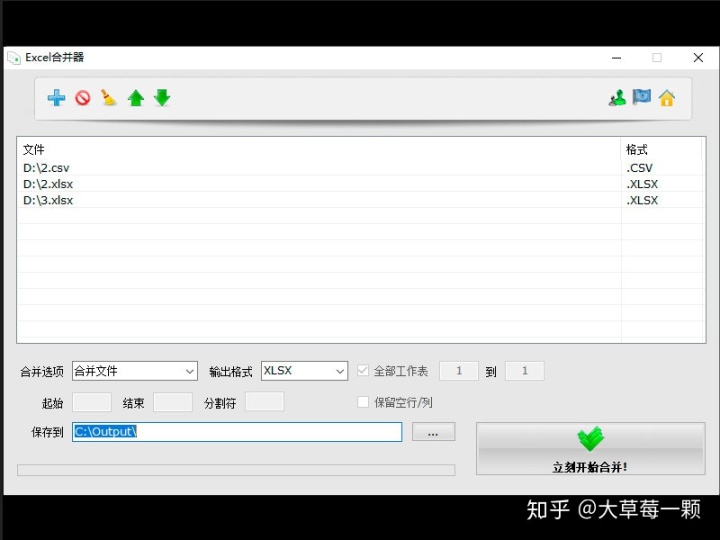Viewport: 720px width, 540px height.
Task: Click the 起始 input field
Action: (x=92, y=402)
